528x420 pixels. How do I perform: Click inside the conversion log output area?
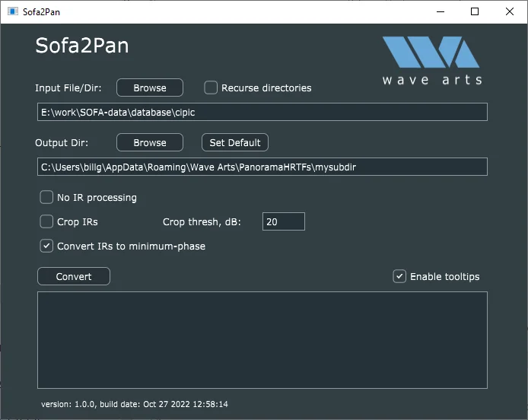pos(262,340)
